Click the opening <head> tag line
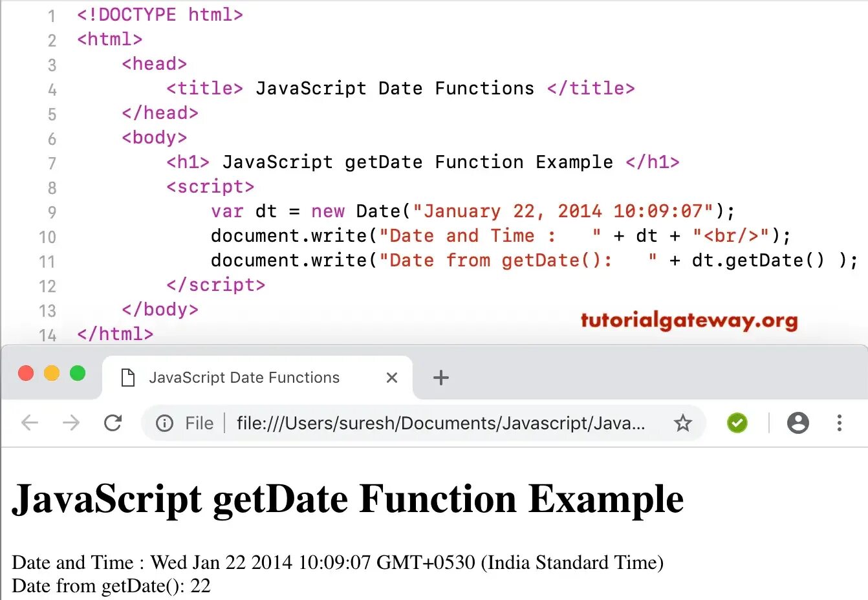 point(155,64)
